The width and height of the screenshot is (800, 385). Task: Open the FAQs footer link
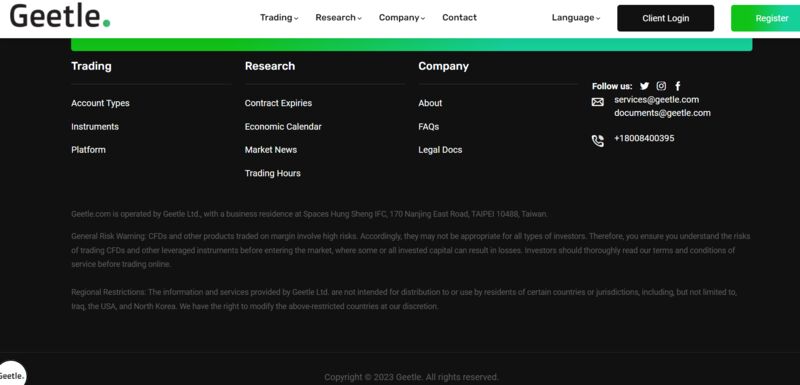coord(429,126)
